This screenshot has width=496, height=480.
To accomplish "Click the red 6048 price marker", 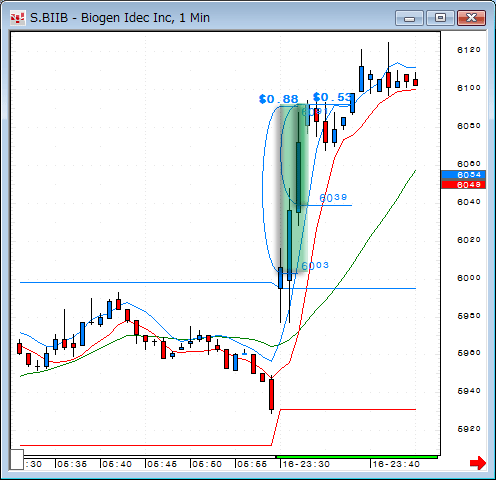I will pos(463,184).
